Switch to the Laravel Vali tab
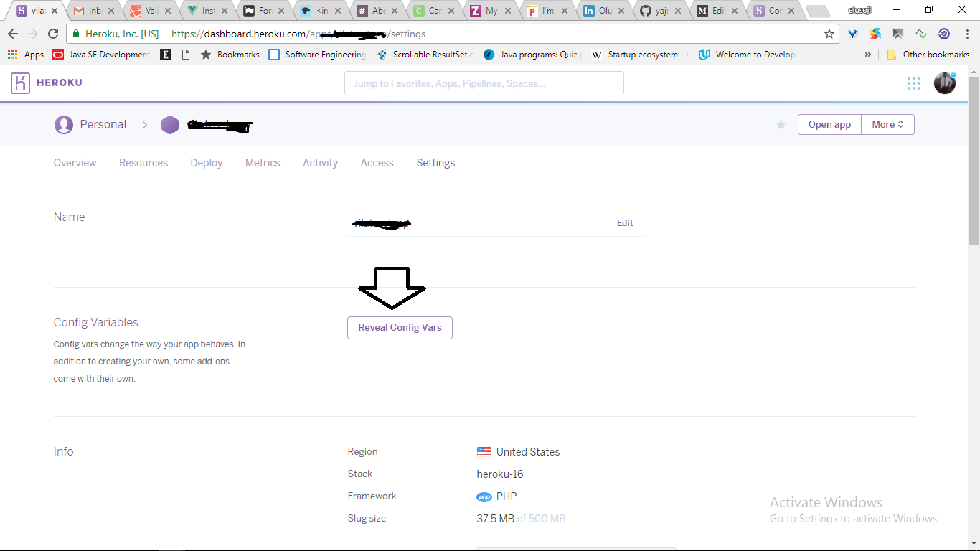Viewport: 980px width, 551px height. click(150, 11)
